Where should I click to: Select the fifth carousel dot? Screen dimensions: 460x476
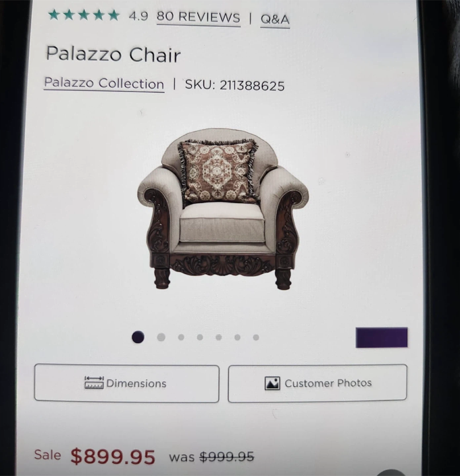pos(219,337)
